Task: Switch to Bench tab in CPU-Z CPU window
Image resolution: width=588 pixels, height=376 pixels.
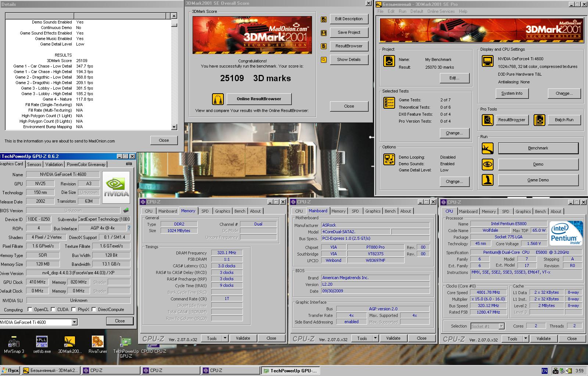Action: 540,211
